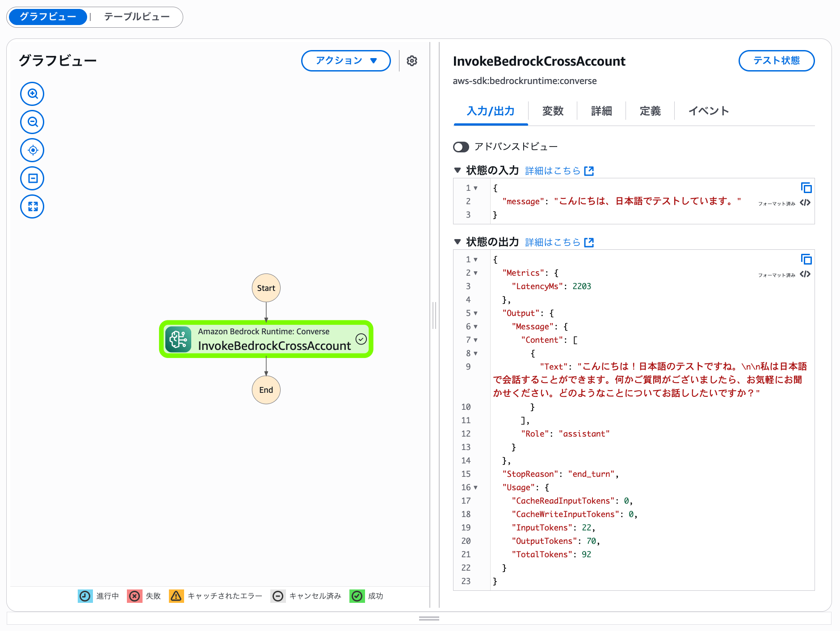The image size is (840, 631).
Task: Click the End node
Action: (x=266, y=390)
